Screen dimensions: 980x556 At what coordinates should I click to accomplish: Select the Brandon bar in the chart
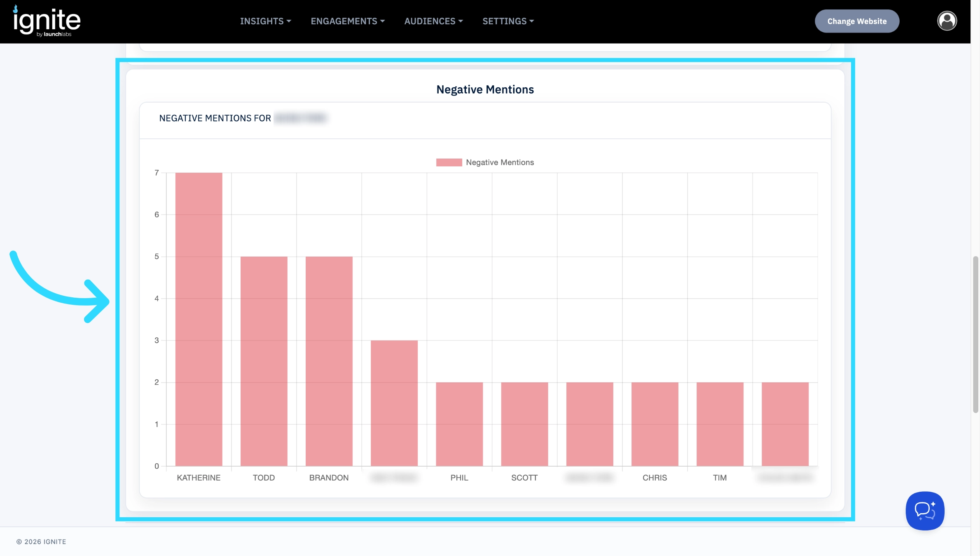[x=329, y=361]
